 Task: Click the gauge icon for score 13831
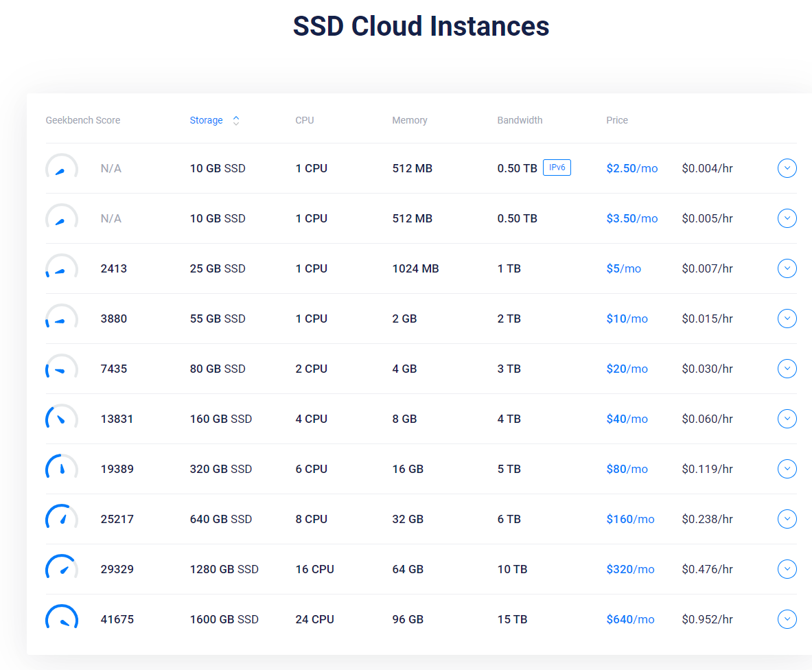coord(62,419)
